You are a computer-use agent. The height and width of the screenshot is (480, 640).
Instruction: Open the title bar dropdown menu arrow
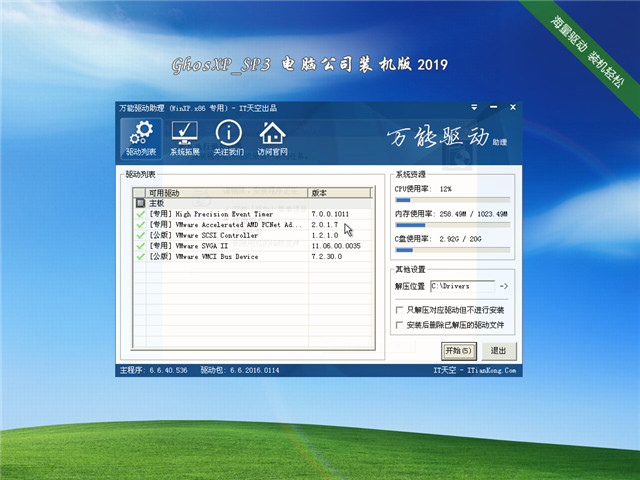(474, 107)
